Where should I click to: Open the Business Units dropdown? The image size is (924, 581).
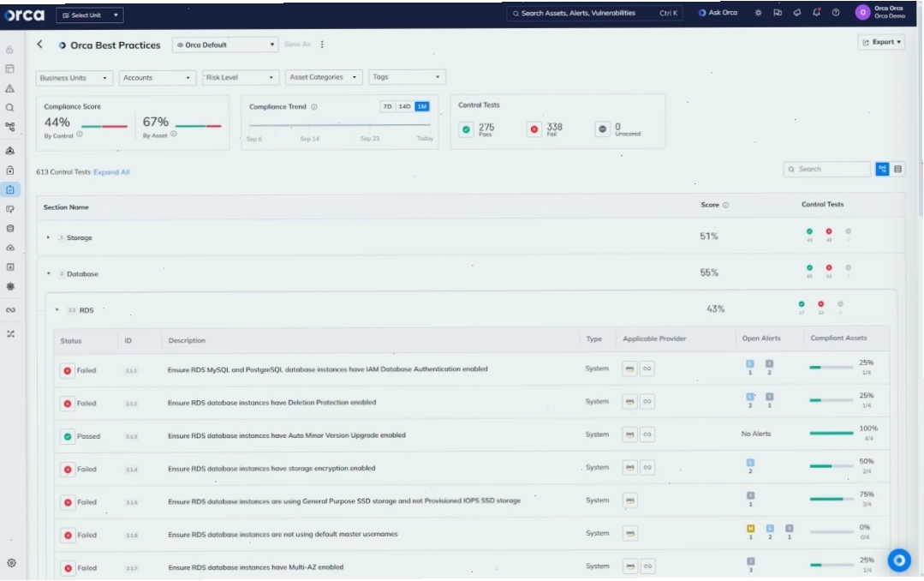tap(75, 78)
